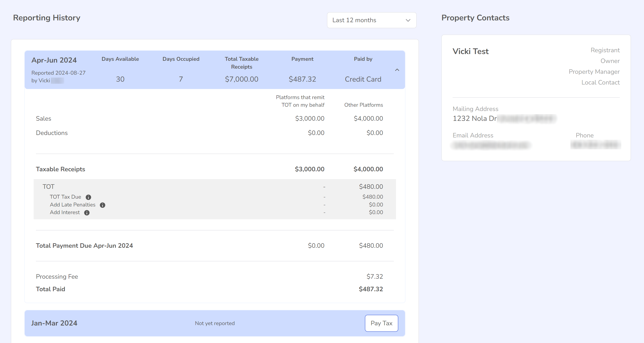Click the Sales row label
Image resolution: width=644 pixels, height=343 pixels.
(44, 118)
